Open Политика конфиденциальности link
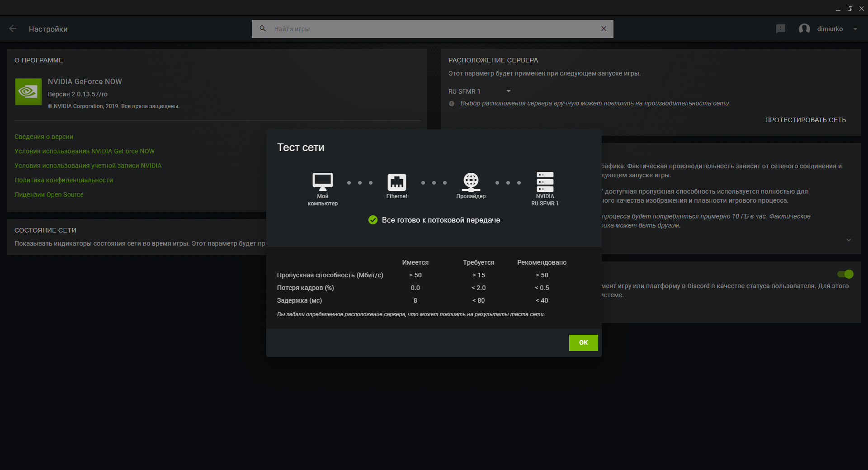The width and height of the screenshot is (868, 470). click(x=64, y=180)
